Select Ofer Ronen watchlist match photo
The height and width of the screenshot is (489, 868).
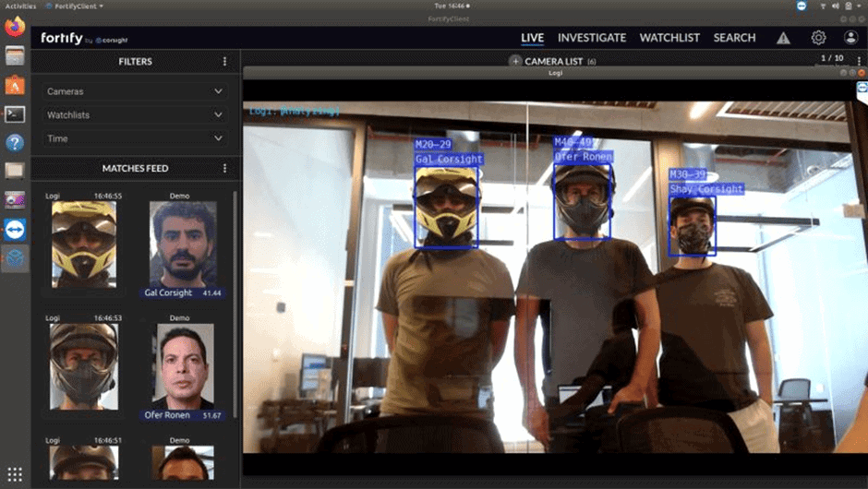point(183,366)
